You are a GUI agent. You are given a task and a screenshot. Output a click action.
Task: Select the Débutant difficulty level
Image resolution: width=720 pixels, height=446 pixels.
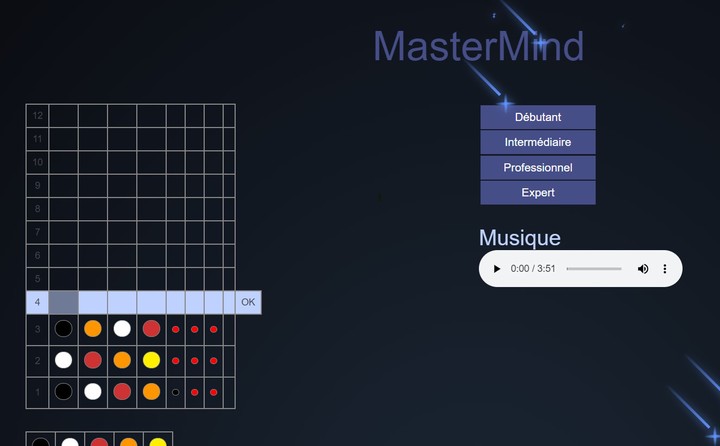[x=538, y=117]
